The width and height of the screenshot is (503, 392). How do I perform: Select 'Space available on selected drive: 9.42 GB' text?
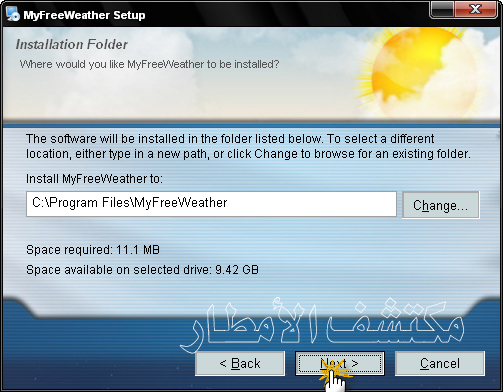(142, 270)
